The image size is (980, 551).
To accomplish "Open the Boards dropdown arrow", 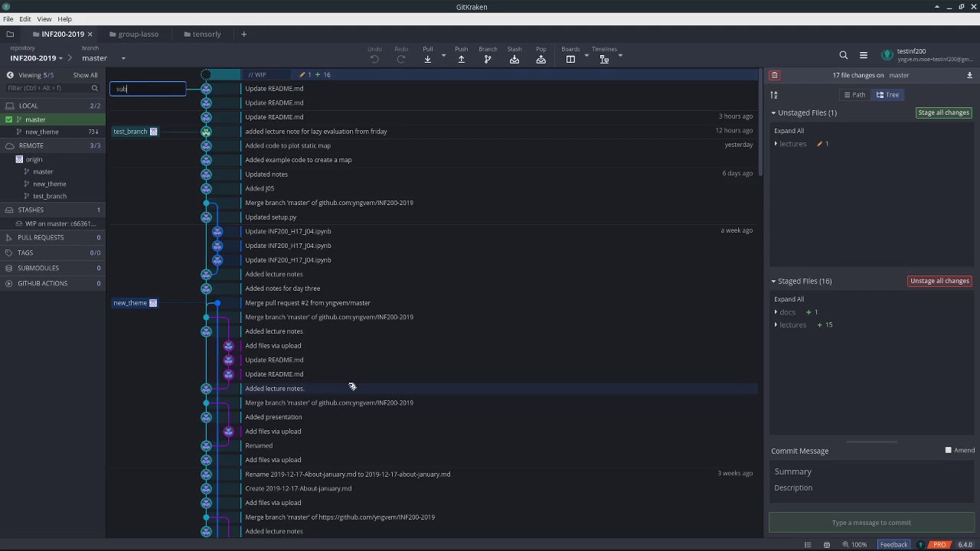I will pyautogui.click(x=586, y=55).
